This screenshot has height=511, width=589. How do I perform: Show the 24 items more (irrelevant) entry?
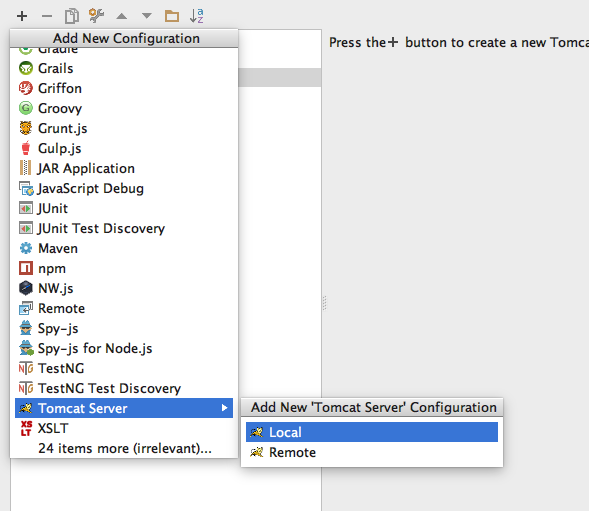point(125,448)
